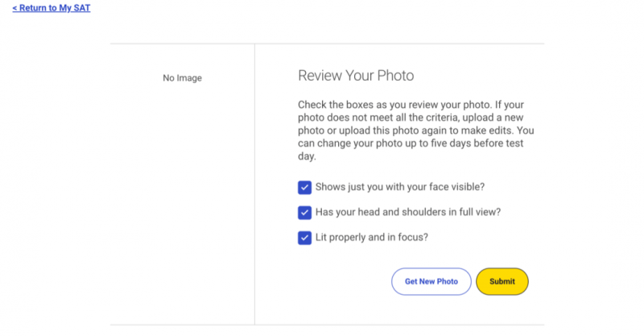Click the 'Has your head and shoulders' label text

point(408,212)
